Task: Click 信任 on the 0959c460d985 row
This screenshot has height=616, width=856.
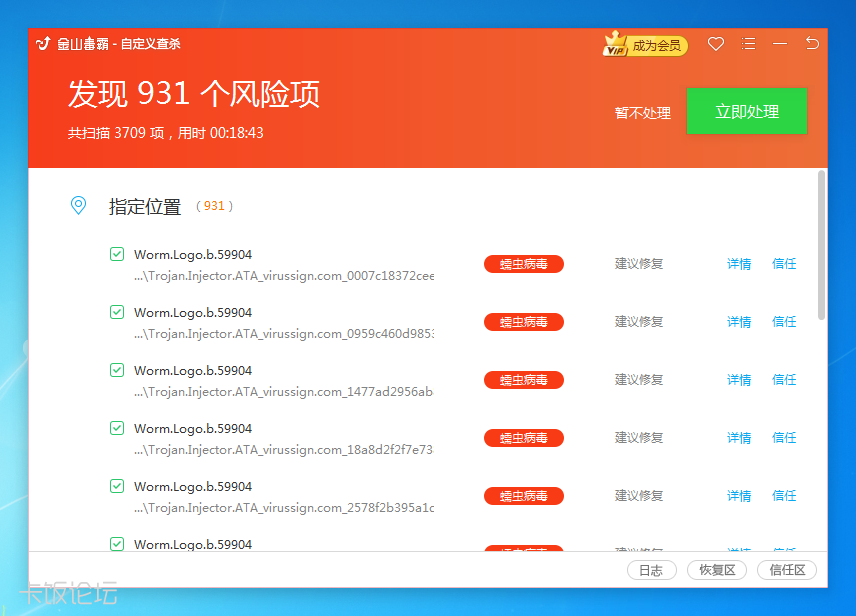Action: tap(784, 322)
